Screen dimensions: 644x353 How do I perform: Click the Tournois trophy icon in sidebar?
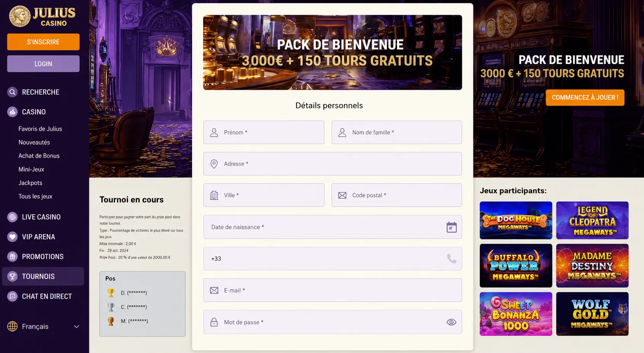(13, 276)
